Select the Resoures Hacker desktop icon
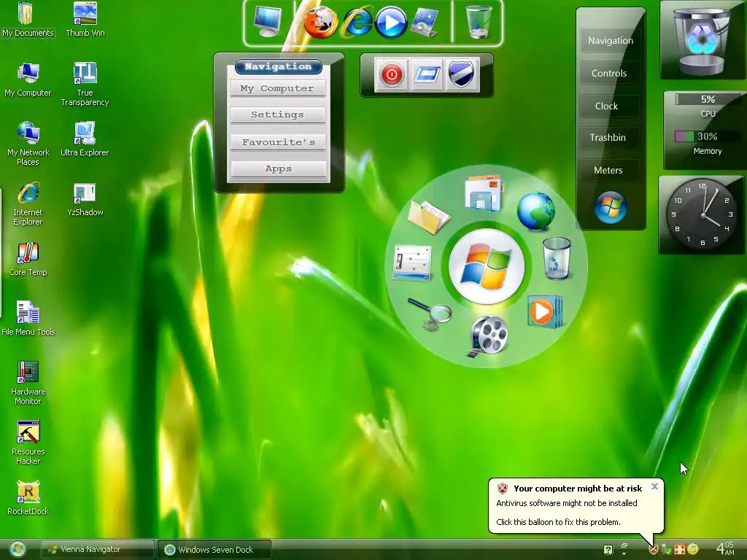Screen dimensions: 747x560 click(28, 443)
